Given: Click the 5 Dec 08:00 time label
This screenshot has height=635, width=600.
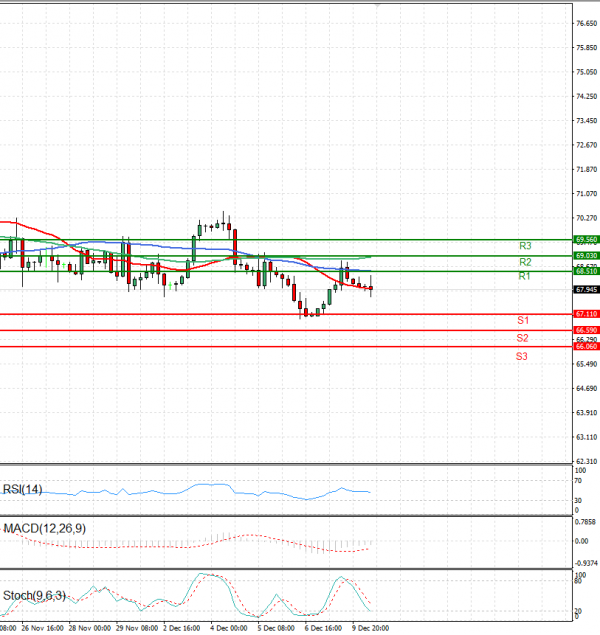Looking at the screenshot, I should point(276,628).
